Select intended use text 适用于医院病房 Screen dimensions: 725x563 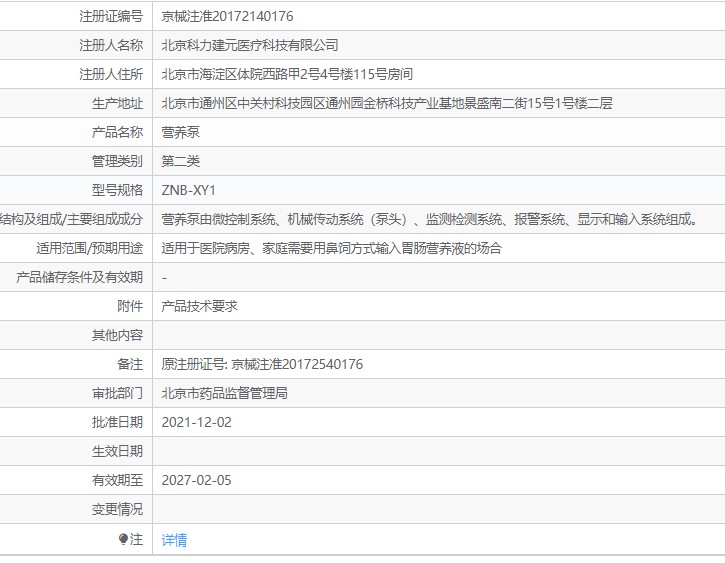[x=332, y=248]
